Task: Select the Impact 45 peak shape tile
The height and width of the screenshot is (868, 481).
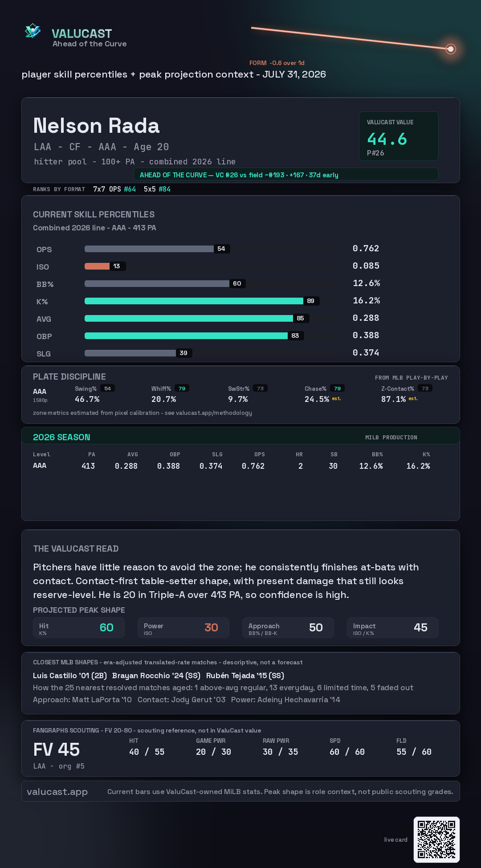Action: pos(392,628)
